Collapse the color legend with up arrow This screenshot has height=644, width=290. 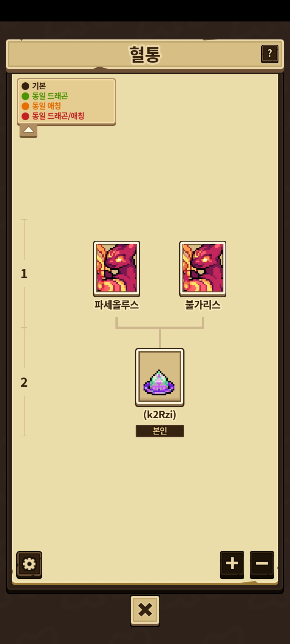coord(28,131)
